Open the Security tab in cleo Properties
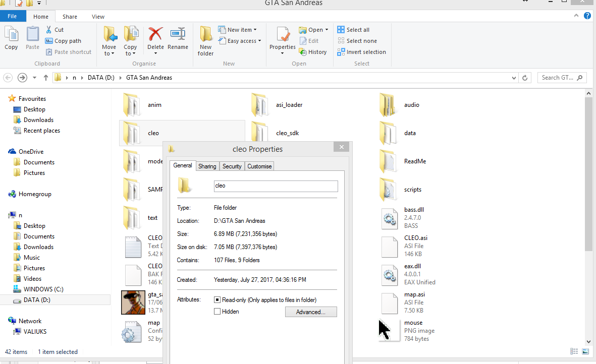596x364 pixels. pyautogui.click(x=232, y=166)
